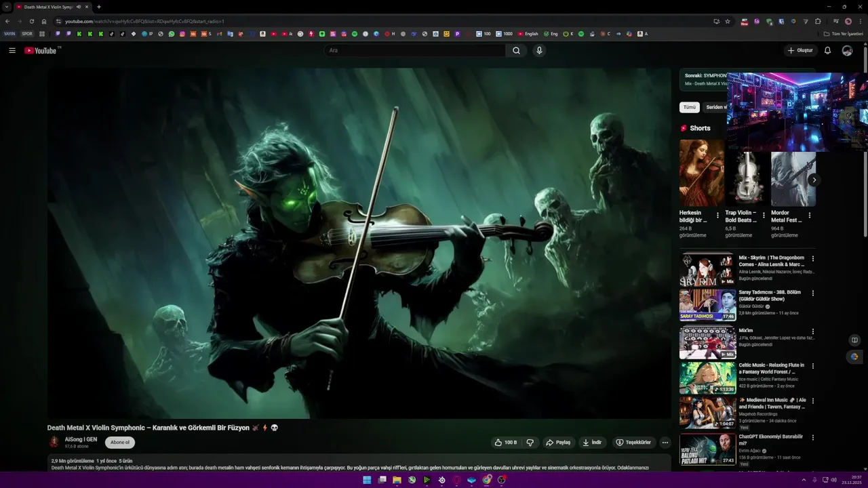Open the Chrome three-dot menu
This screenshot has height=488, width=868.
point(861,21)
